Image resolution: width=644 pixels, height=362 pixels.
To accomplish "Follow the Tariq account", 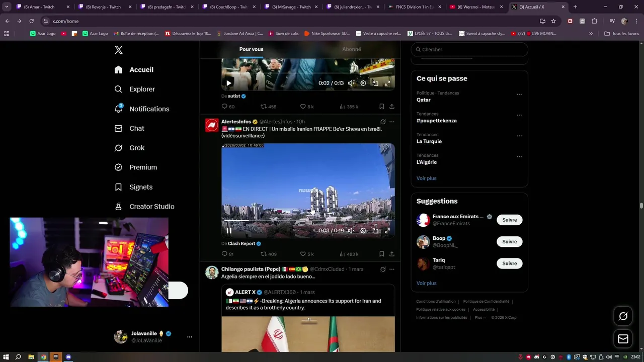I will (509, 263).
